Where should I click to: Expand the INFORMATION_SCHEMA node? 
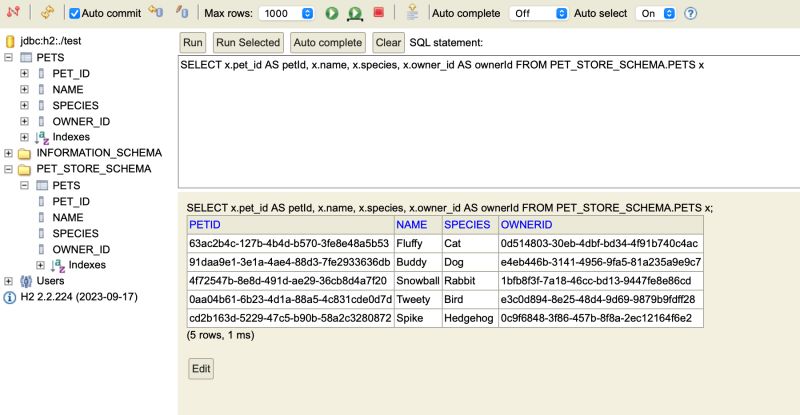click(8, 153)
